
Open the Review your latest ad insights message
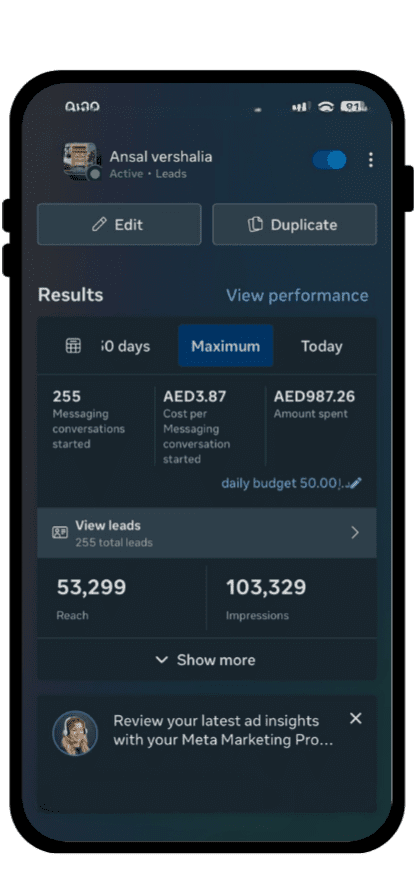[x=224, y=730]
